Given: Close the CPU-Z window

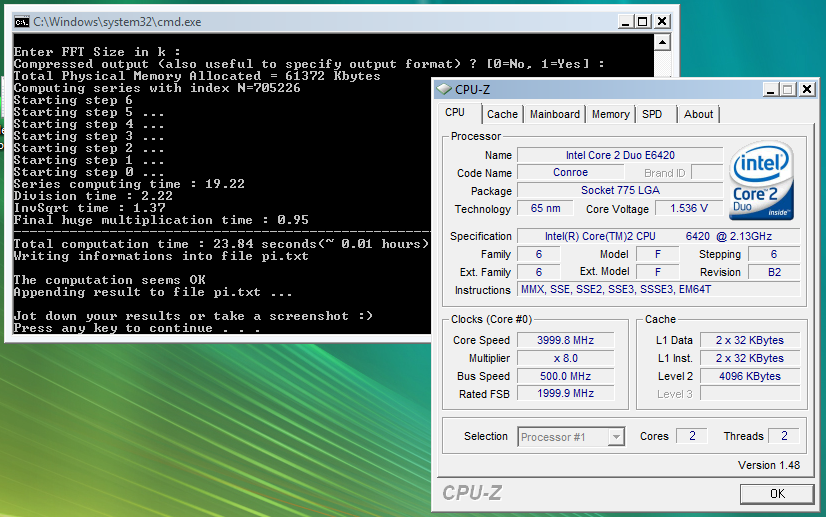Looking at the screenshot, I should 807,90.
